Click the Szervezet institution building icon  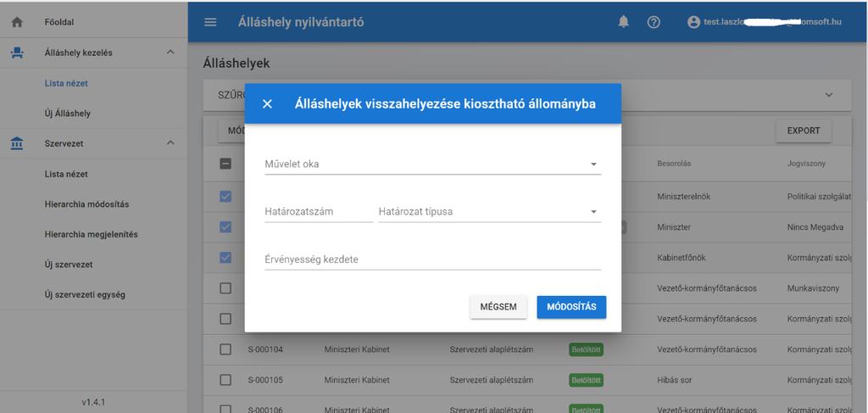[17, 143]
